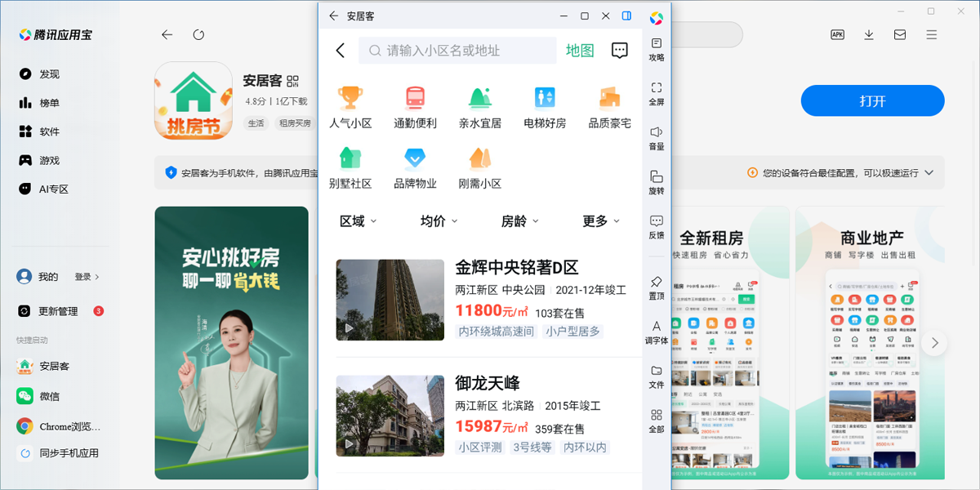Viewport: 980px width, 490px height.
Task: Click the blue 打开 button
Action: pyautogui.click(x=872, y=101)
